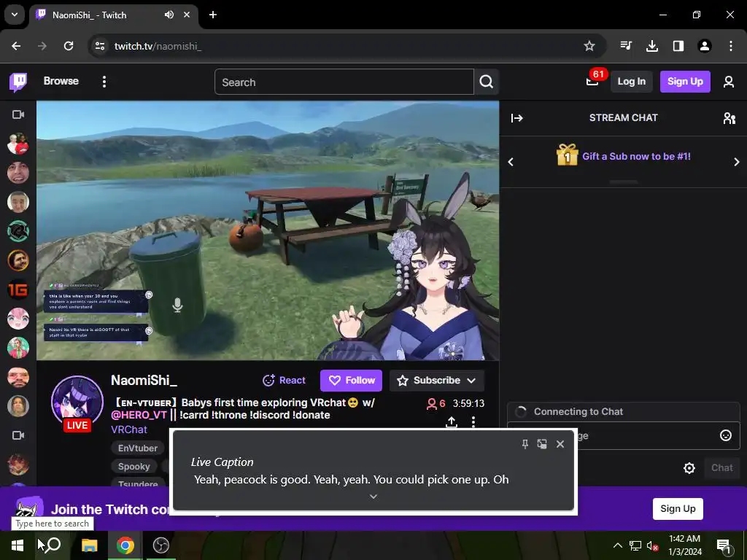The image size is (747, 560).
Task: Click the React button
Action: tap(284, 380)
